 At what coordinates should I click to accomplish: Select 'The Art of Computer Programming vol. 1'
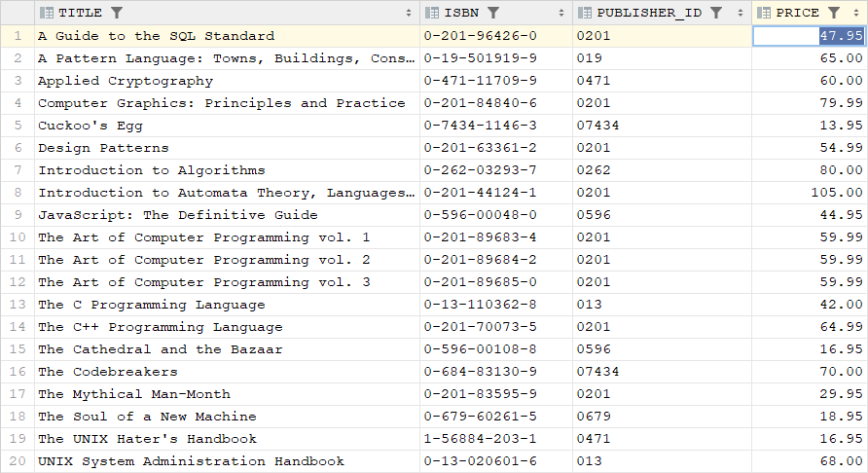(x=227, y=237)
